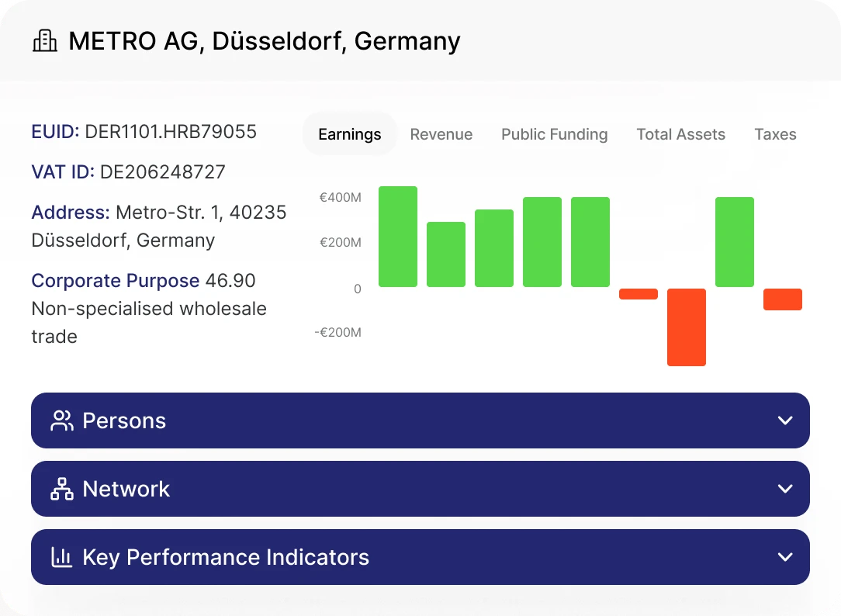Click the bar chart icon for Key Performance Indicators
The width and height of the screenshot is (841, 616).
61,557
